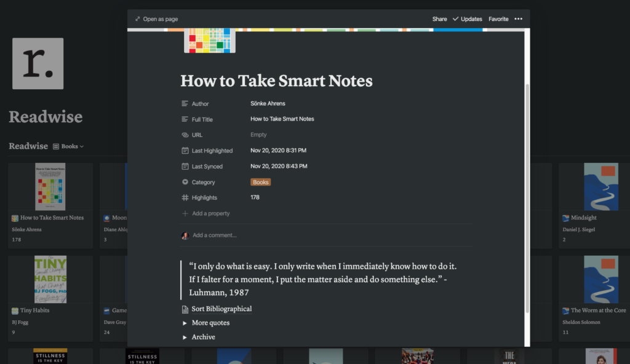Viewport: 630px width, 364px height.
Task: Click the small icon beside Mindsight title
Action: tap(566, 218)
